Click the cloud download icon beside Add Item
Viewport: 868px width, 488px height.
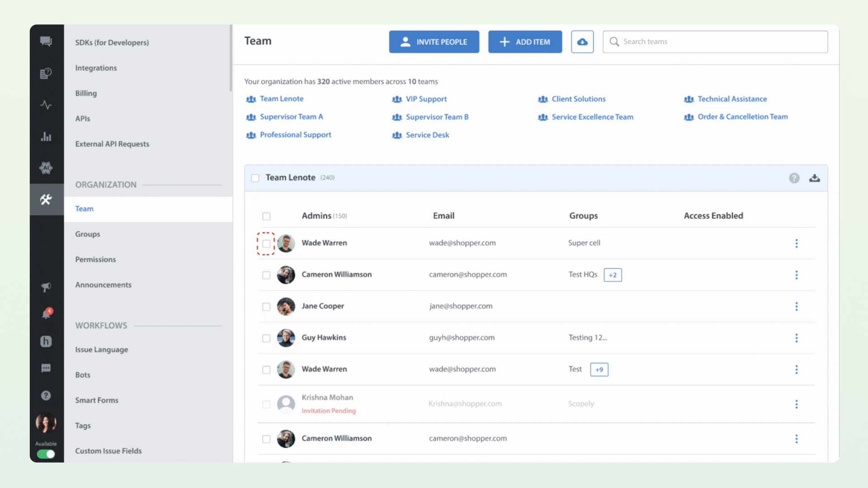582,42
